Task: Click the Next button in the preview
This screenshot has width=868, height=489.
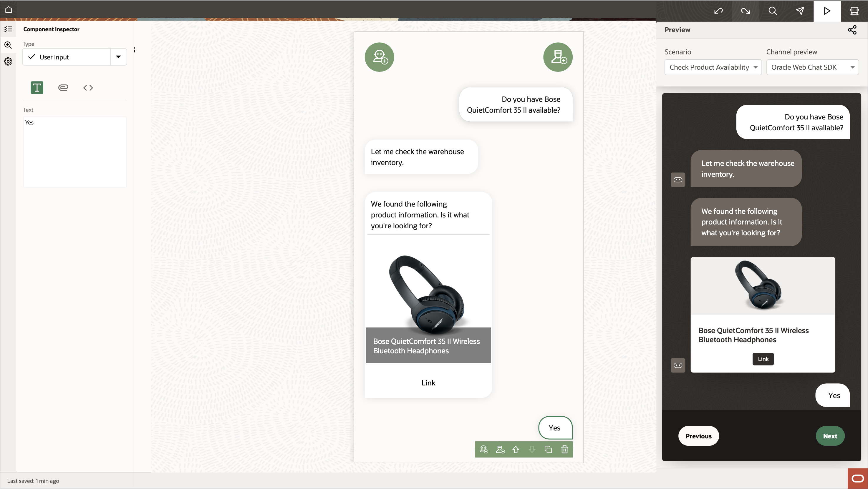Action: 830,436
